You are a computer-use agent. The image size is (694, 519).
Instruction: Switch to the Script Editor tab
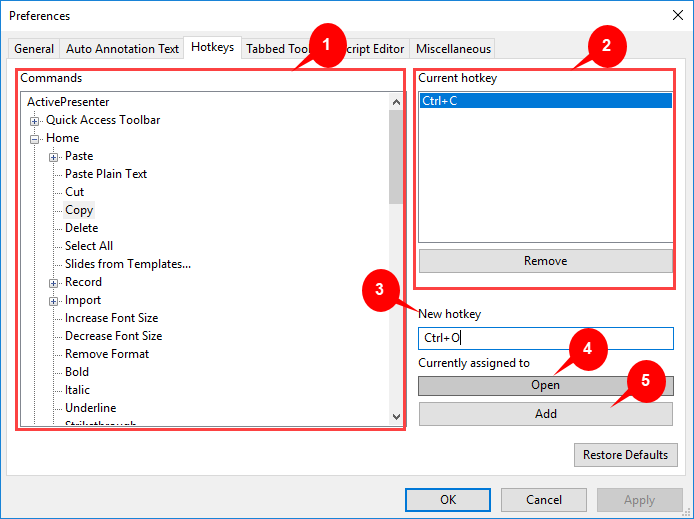[x=375, y=49]
